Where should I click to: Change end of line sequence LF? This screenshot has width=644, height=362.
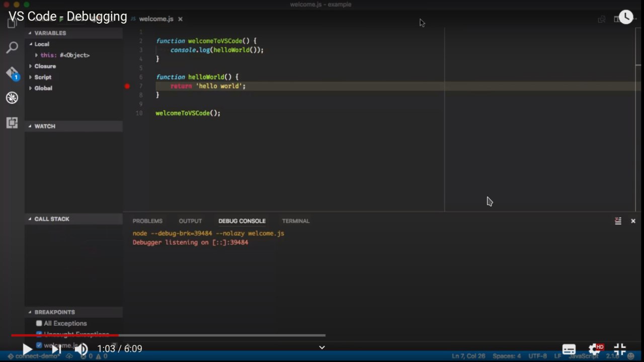point(557,356)
